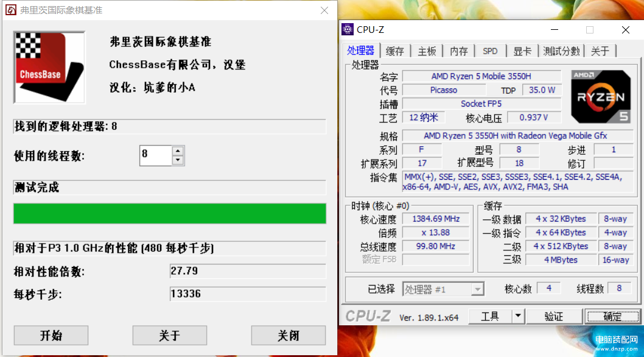Screen dimensions: 644x357
Task: Click the logical processors found: 8 field
Action: [x=170, y=126]
